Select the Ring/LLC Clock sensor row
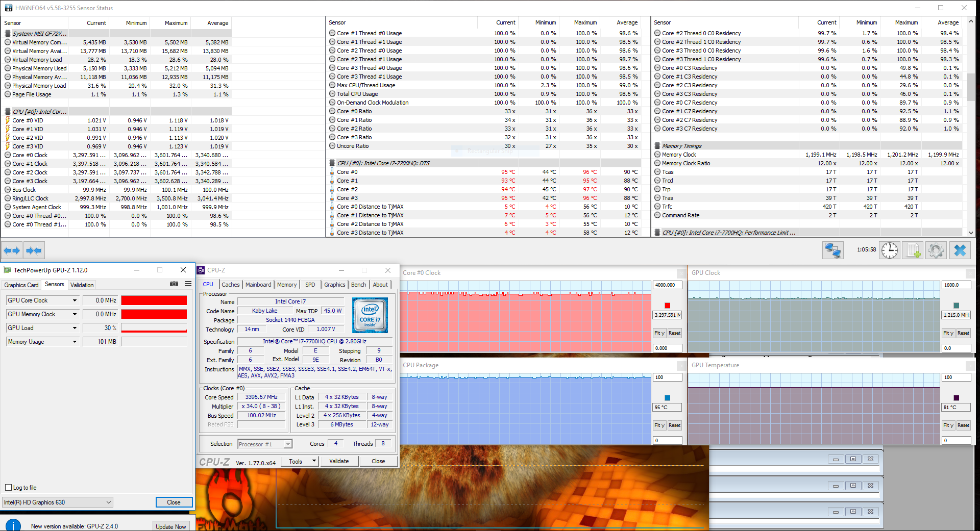The image size is (980, 531). click(117, 198)
